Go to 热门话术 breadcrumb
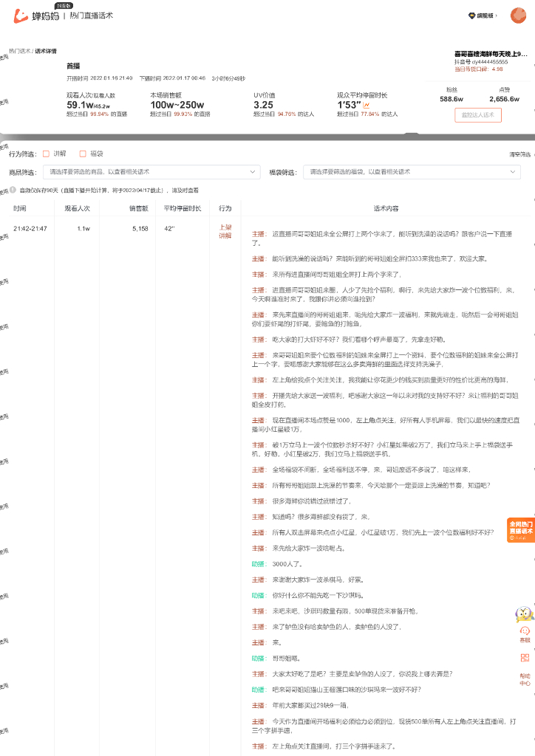Screen dimensions: 535x756 pos(19,51)
